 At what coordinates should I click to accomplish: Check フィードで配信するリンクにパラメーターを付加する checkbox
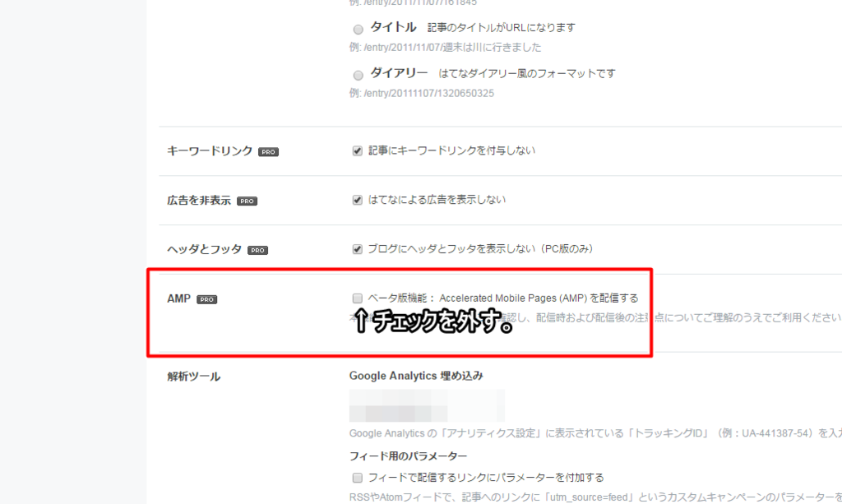(357, 478)
